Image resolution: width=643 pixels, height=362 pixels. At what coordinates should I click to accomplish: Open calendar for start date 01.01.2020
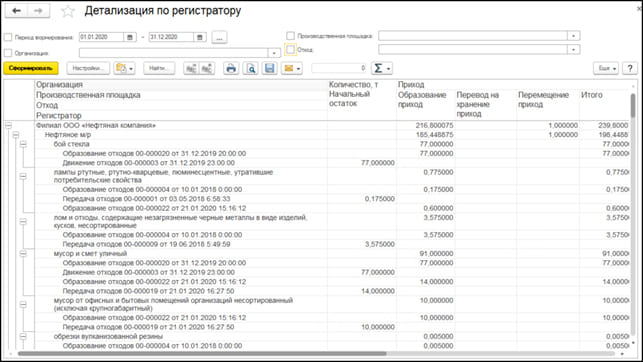click(x=130, y=37)
